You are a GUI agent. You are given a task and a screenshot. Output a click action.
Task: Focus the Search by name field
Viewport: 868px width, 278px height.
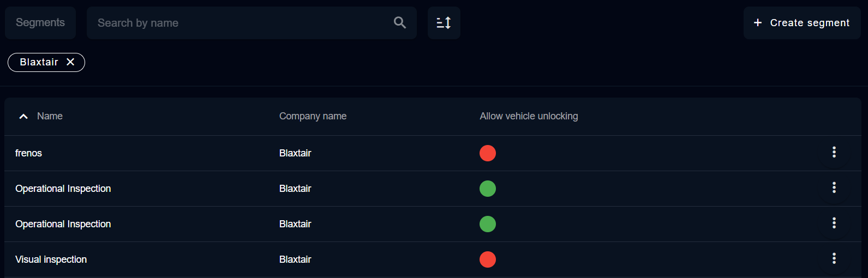(240, 23)
